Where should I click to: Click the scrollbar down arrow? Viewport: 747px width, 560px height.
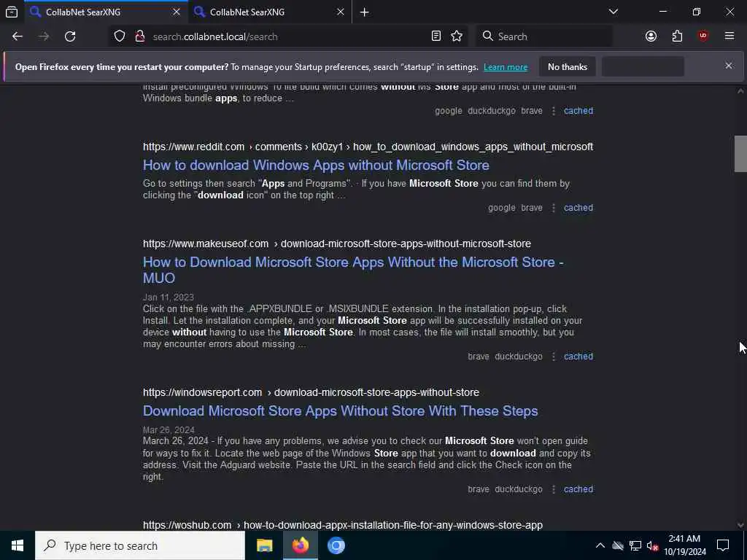click(740, 525)
